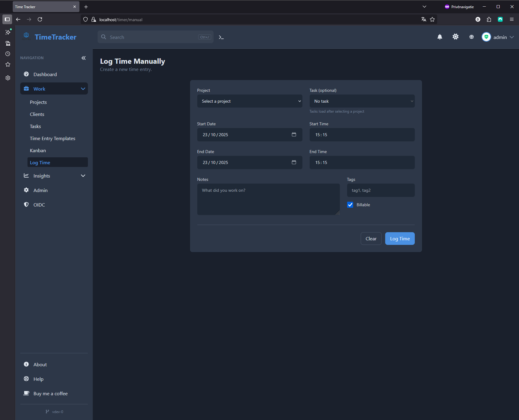Open the language globe icon
This screenshot has width=519, height=420.
coord(471,37)
